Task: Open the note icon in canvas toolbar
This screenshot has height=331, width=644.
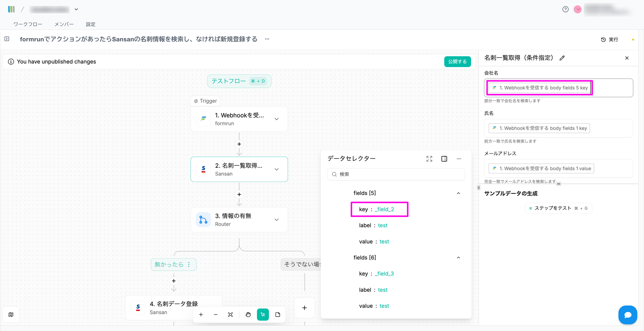Action: click(278, 315)
